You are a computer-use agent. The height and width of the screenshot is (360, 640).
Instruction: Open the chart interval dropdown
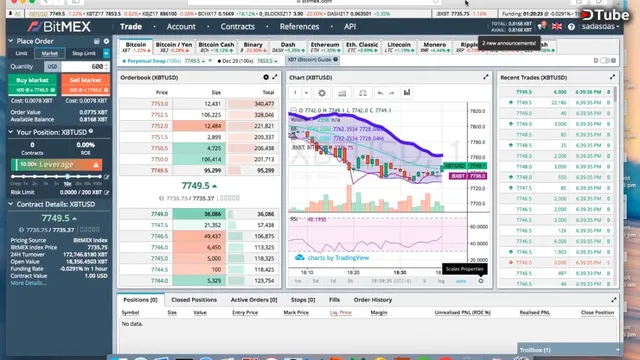coord(306,93)
